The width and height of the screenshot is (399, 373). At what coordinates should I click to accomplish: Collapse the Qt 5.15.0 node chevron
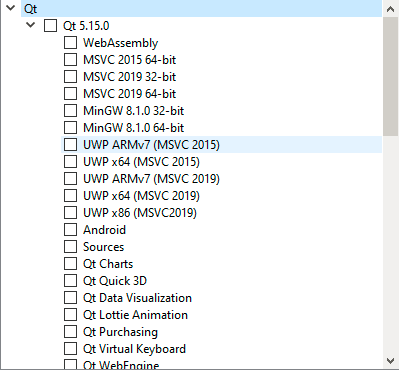31,25
